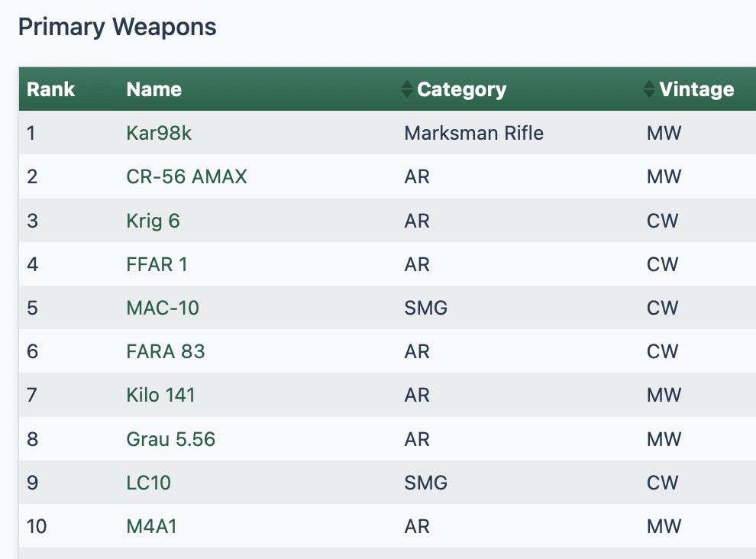Open the Grau 5.56 weapon link
756x559 pixels.
pos(170,439)
